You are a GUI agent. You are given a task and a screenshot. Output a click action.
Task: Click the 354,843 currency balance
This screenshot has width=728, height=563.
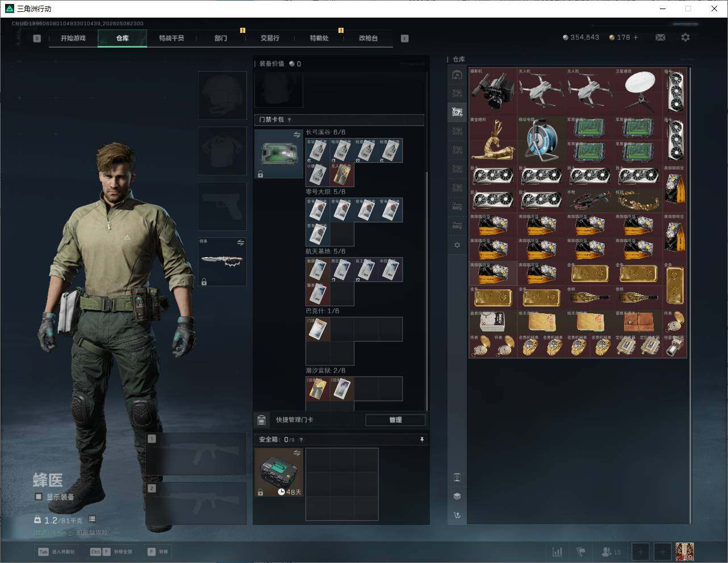click(581, 37)
